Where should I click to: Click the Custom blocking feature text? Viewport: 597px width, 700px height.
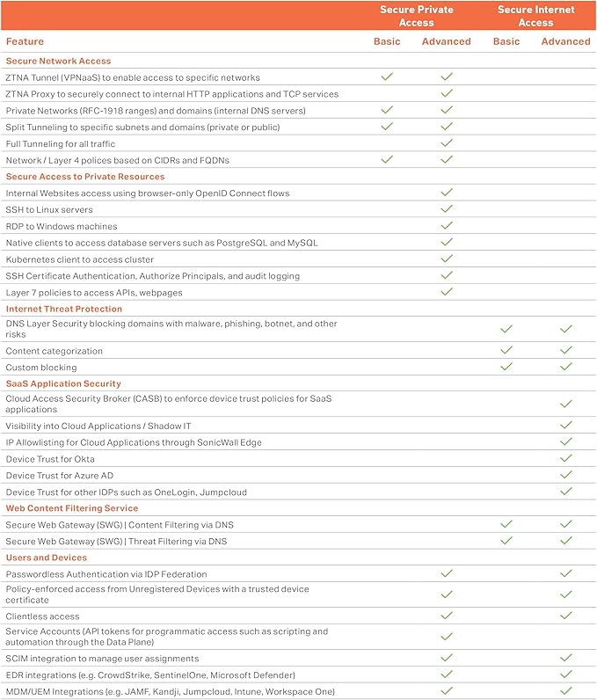41,368
